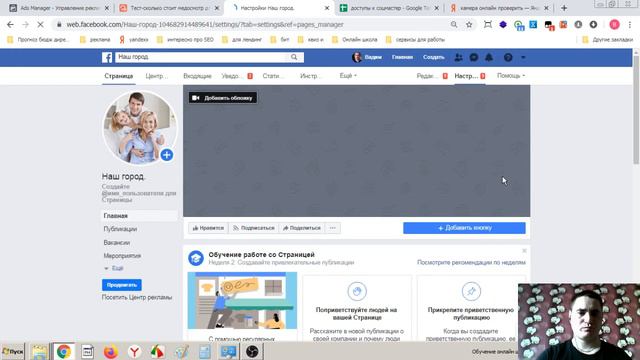Viewport: 640px width, 360px height.
Task: Click the Продвигать promote button
Action: (122, 285)
